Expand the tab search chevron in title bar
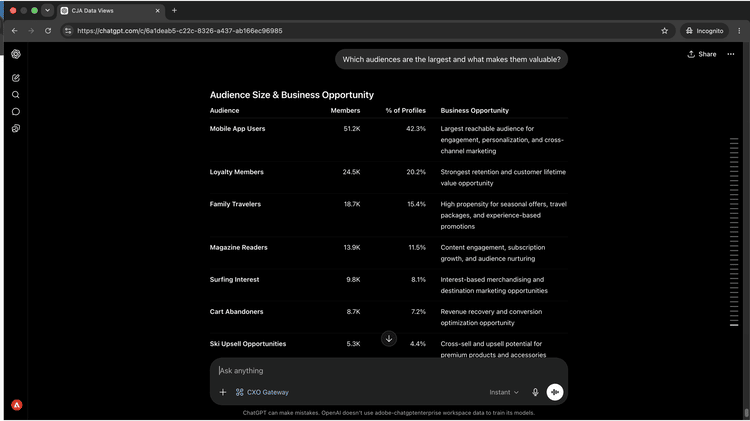 [47, 10]
